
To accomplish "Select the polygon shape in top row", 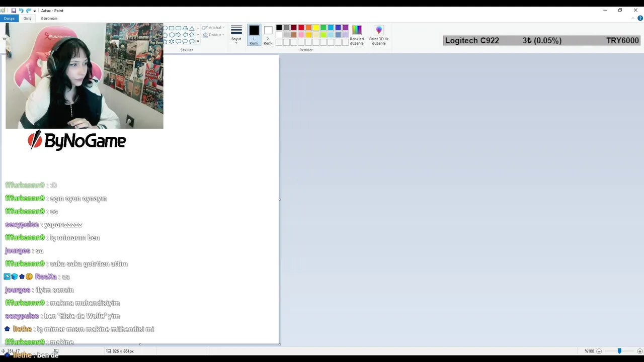I will [x=185, y=28].
